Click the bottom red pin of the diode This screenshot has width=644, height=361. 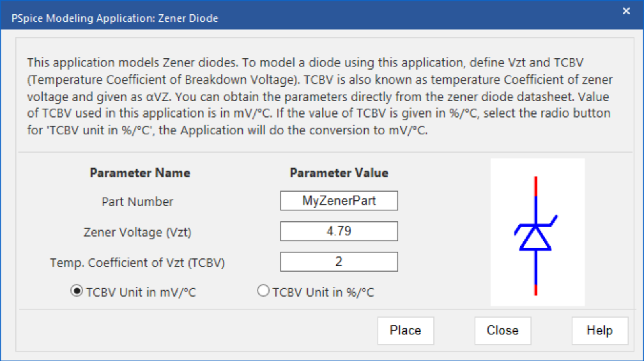536,290
